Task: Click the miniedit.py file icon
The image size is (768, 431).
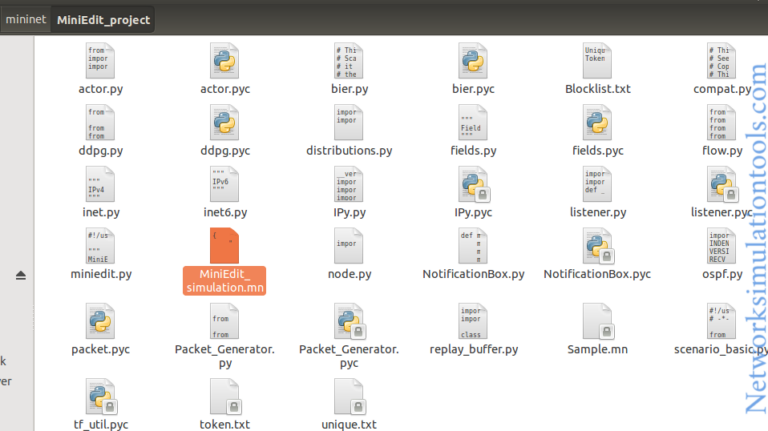Action: click(x=101, y=246)
